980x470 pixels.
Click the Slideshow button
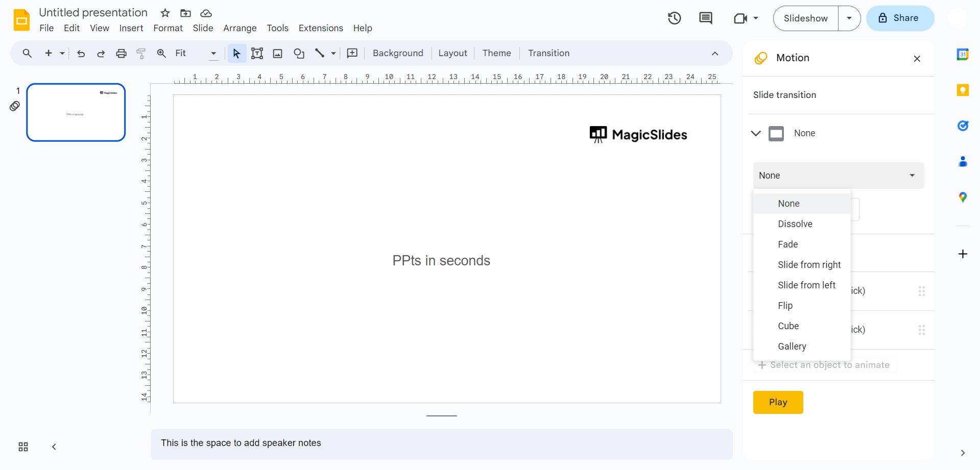pyautogui.click(x=806, y=18)
